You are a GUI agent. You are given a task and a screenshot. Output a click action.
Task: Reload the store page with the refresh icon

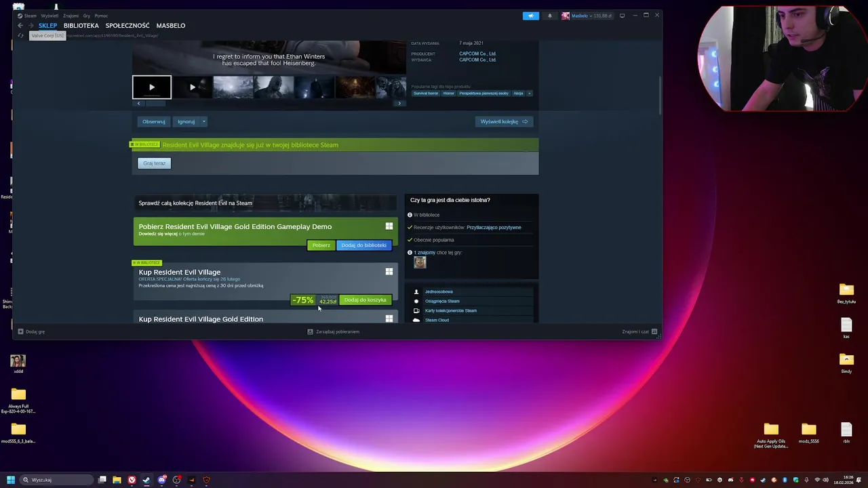(x=20, y=35)
